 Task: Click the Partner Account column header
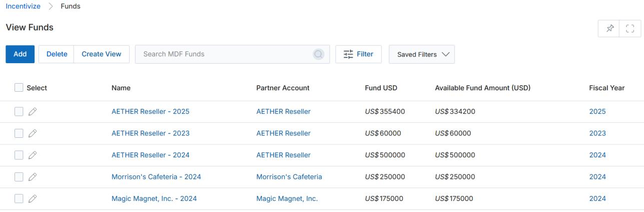pos(283,88)
